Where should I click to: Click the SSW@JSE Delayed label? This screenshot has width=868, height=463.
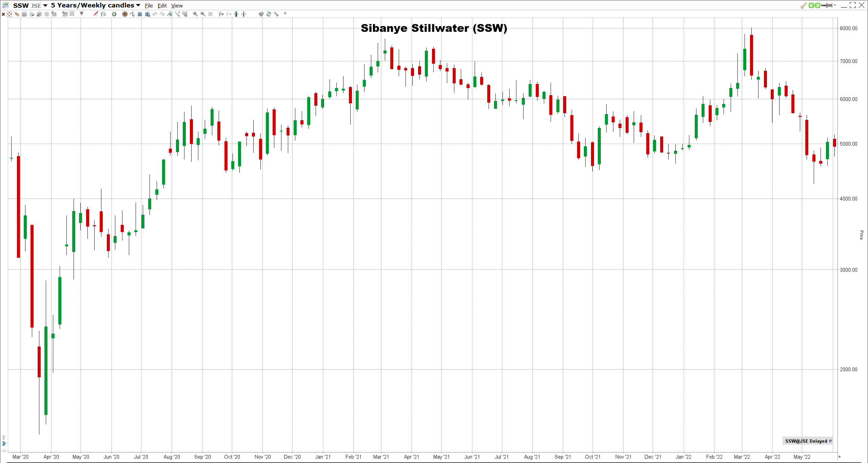tap(806, 441)
